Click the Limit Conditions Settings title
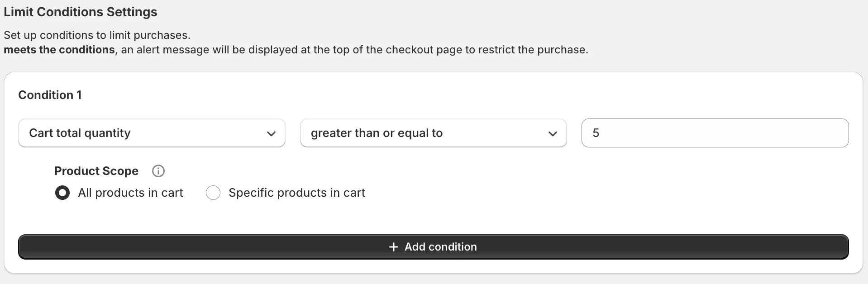 point(80,12)
